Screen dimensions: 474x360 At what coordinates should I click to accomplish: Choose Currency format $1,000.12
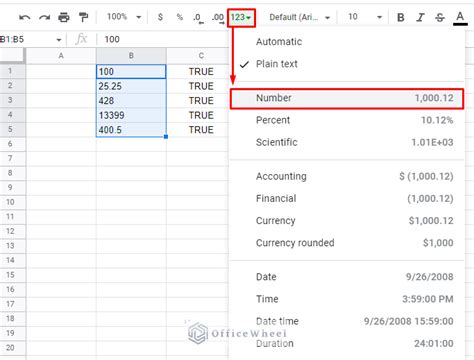[x=347, y=221]
